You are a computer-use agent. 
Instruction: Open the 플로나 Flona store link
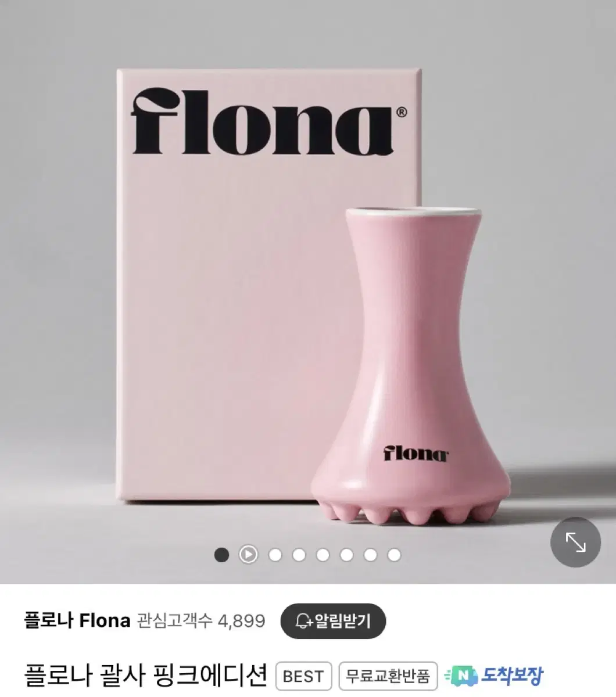pos(77,621)
